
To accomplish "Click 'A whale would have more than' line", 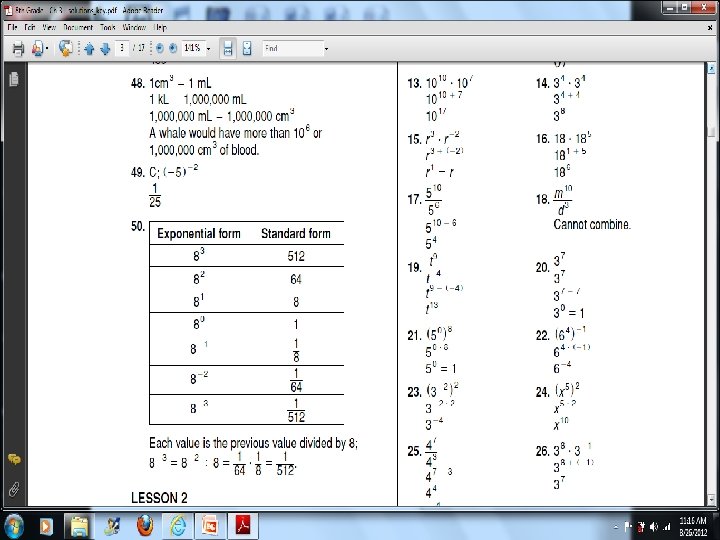I will click(x=236, y=133).
